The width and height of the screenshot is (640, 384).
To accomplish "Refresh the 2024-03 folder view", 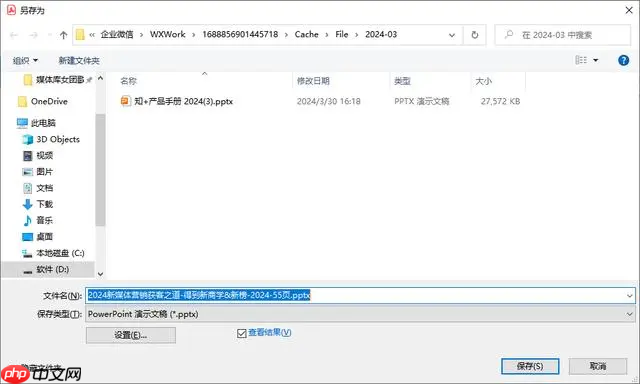I will point(474,35).
